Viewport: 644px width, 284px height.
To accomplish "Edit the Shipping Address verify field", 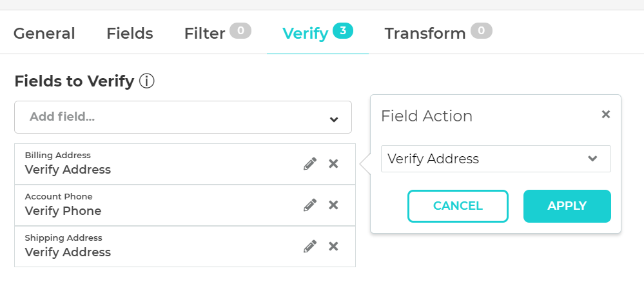I will click(x=310, y=246).
